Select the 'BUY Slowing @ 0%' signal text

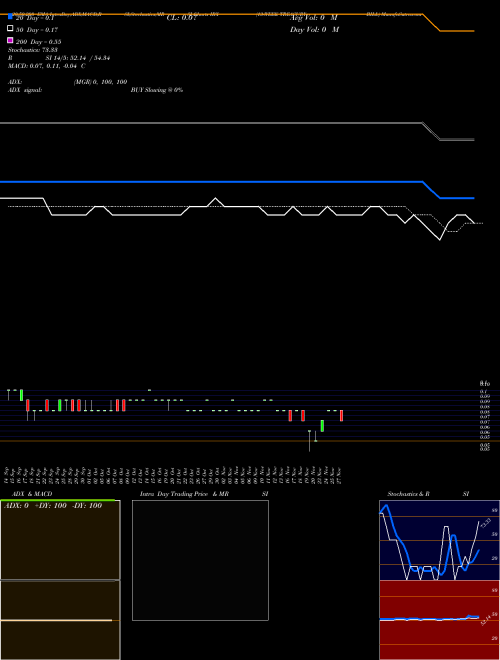tap(157, 90)
